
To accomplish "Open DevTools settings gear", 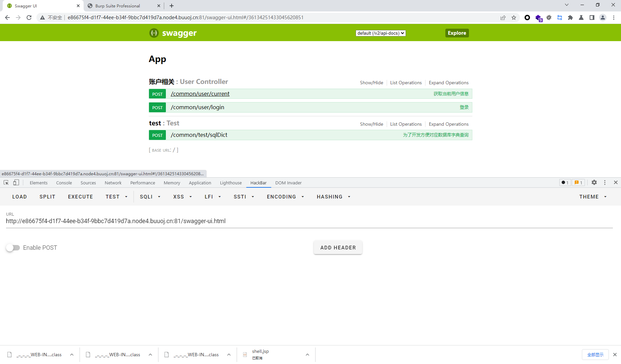I will pyautogui.click(x=594, y=182).
